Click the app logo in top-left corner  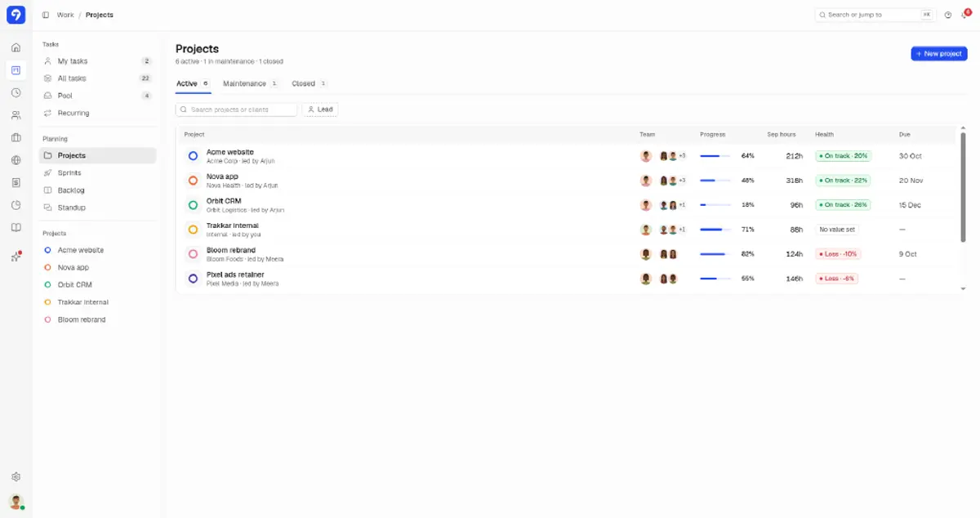point(16,15)
